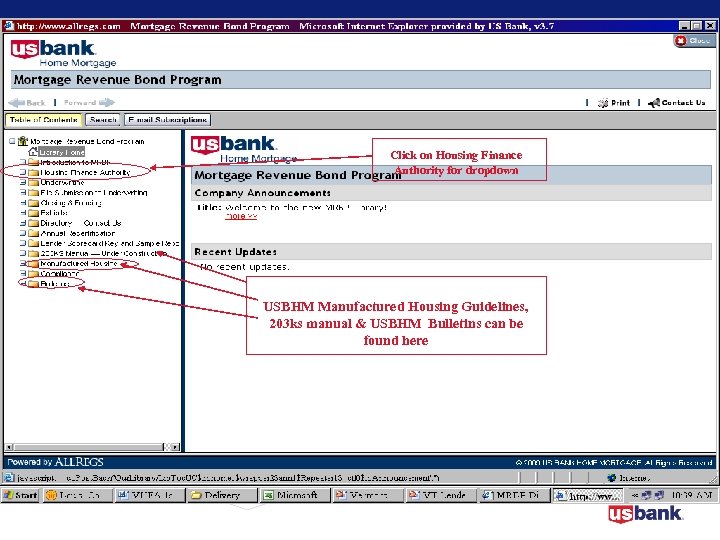Click the Closing & Funding folder icon
Screen dimensions: 720x540
pyautogui.click(x=33, y=202)
